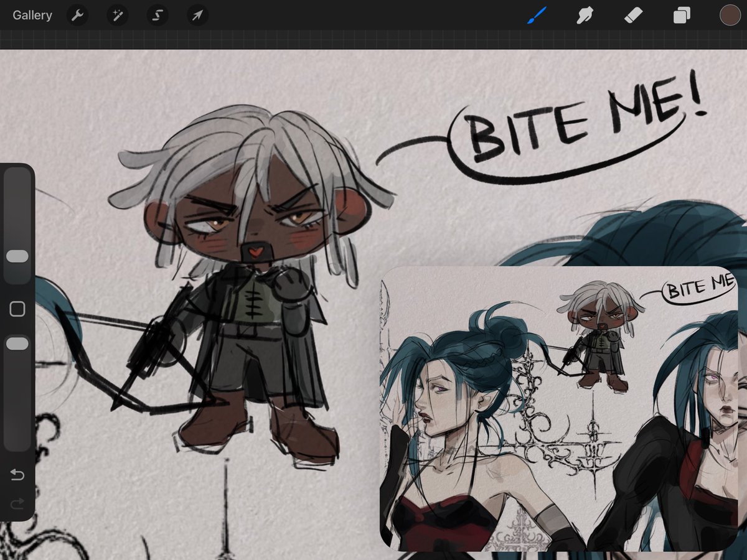This screenshot has width=747, height=560.
Task: Activate the Transform arrow tool
Action: pyautogui.click(x=197, y=15)
